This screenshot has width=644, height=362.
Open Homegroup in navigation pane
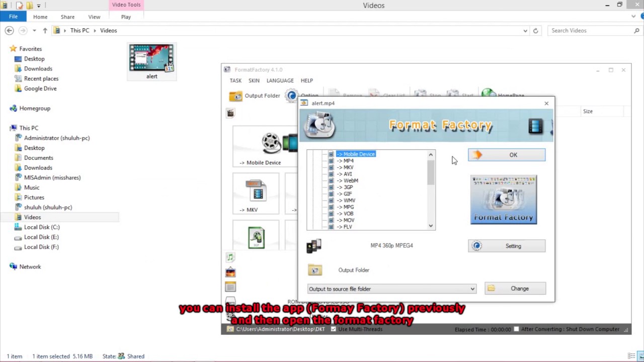click(x=35, y=108)
